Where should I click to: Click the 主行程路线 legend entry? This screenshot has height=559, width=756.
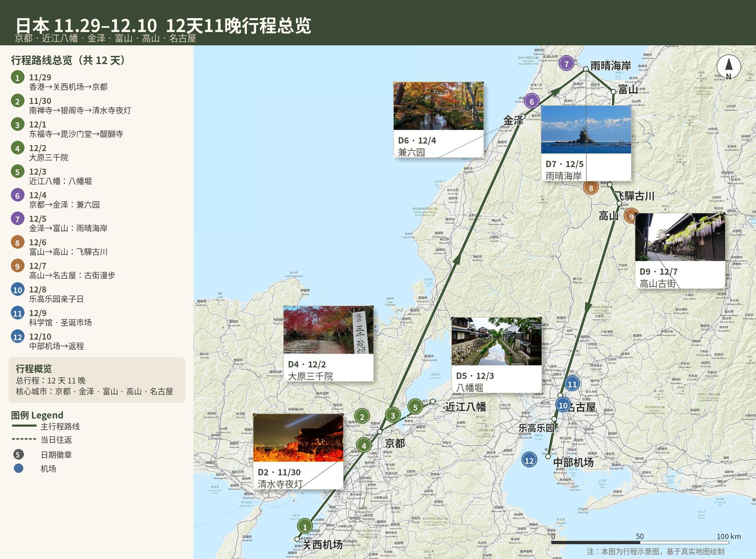[x=46, y=426]
